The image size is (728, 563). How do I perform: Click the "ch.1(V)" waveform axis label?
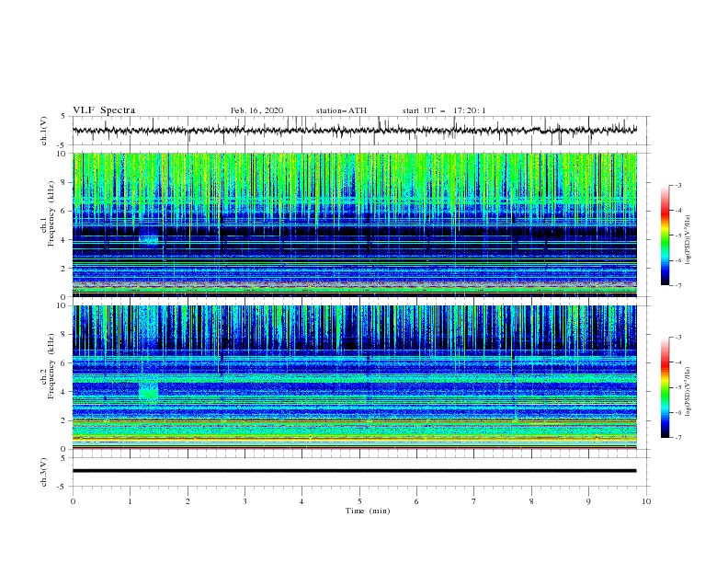tap(44, 131)
